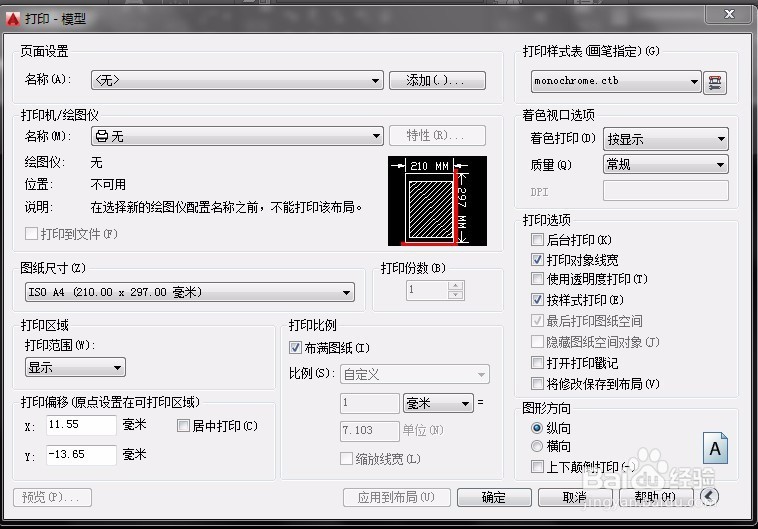The width and height of the screenshot is (758, 529).
Task: Click 应用到布局 button
Action: point(397,497)
